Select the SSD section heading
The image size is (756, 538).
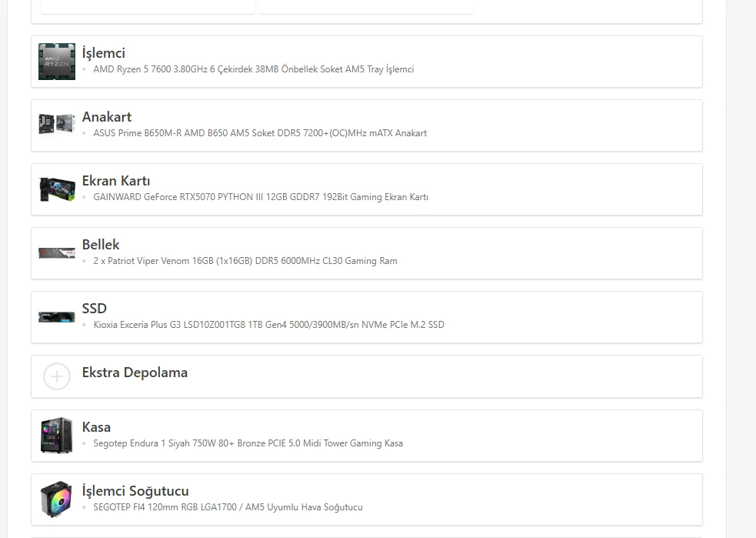95,309
